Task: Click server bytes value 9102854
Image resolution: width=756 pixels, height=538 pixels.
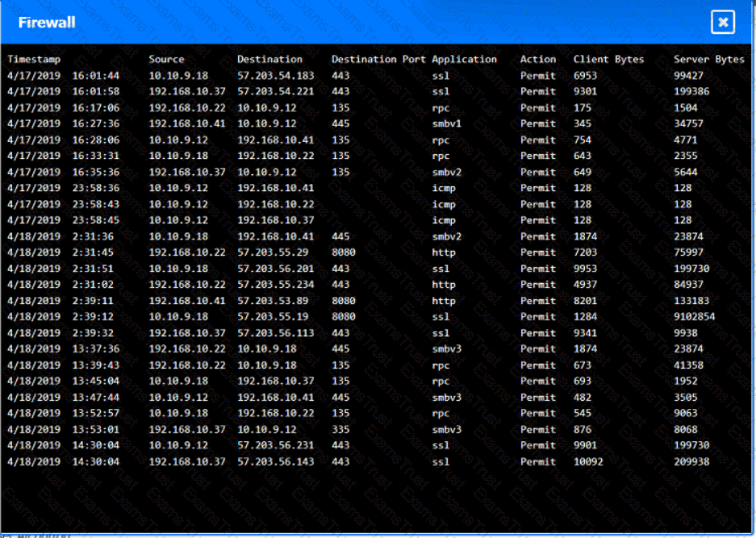Action: [694, 317]
